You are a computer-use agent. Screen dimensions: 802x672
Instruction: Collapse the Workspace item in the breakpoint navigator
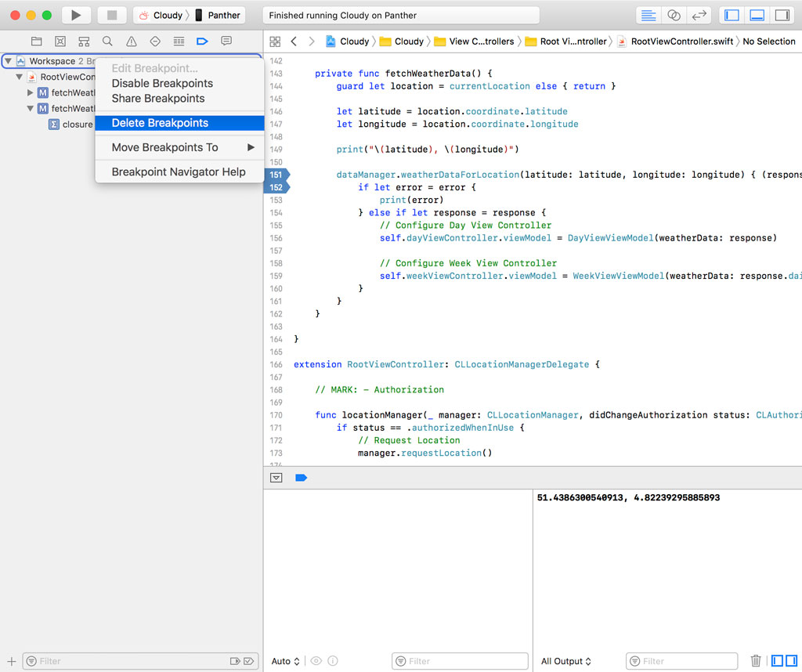(9, 61)
